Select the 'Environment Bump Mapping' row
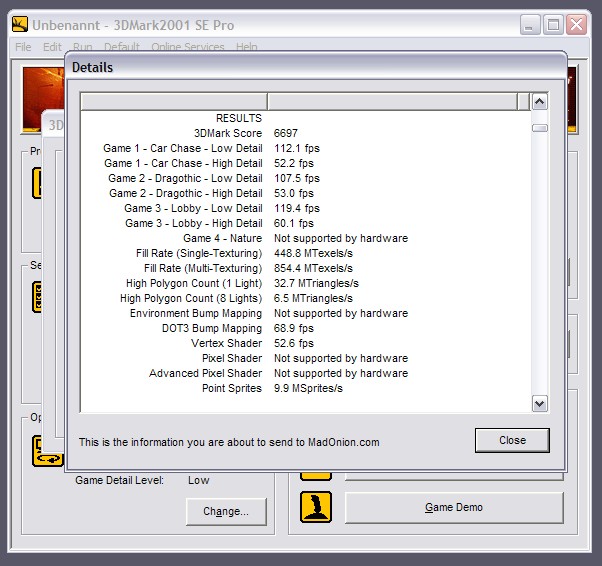This screenshot has height=566, width=602. click(x=305, y=313)
